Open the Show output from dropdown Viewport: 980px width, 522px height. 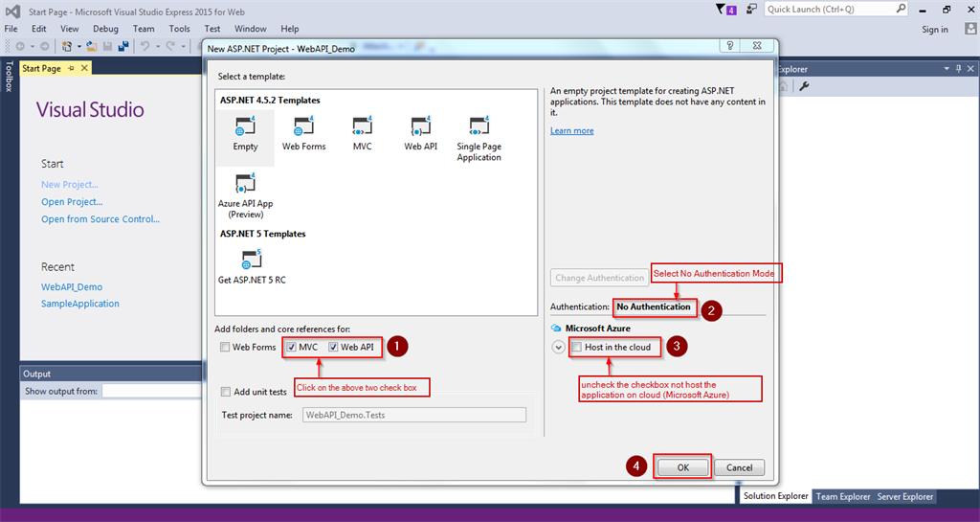pos(152,392)
